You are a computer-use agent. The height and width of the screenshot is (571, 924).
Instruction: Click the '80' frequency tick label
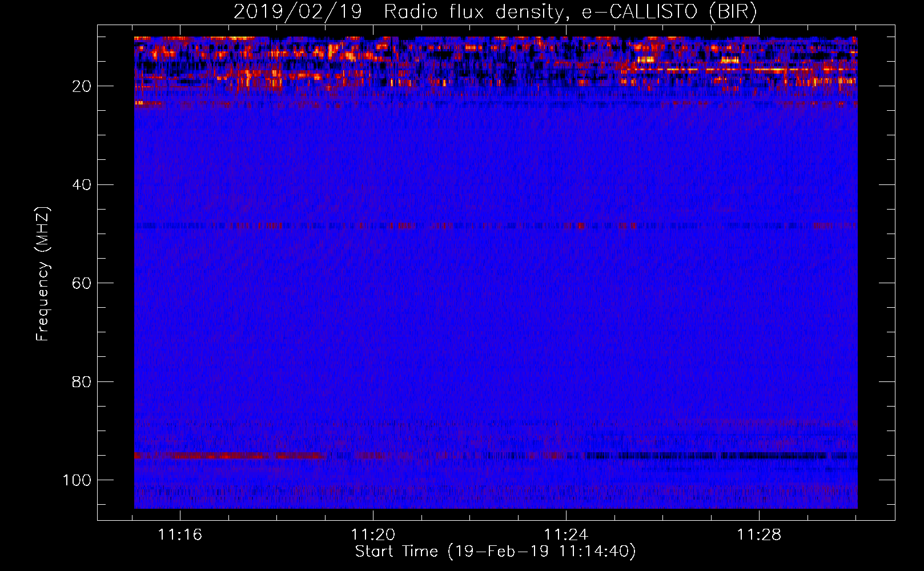(82, 381)
